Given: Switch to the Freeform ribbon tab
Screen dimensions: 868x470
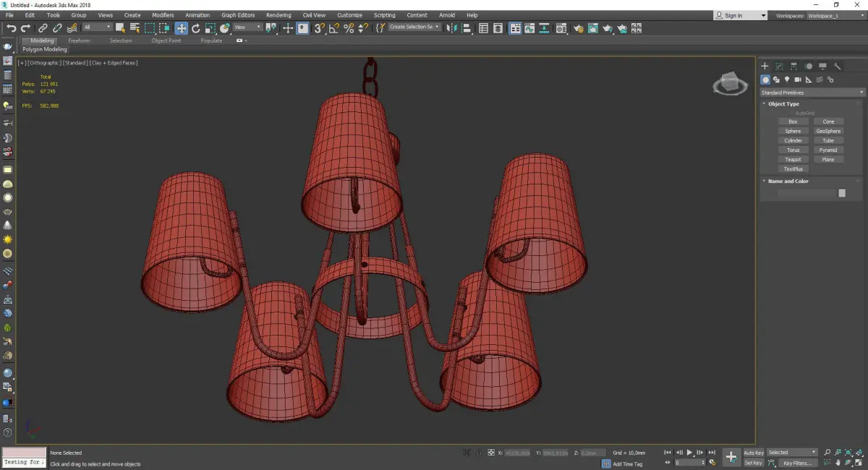Looking at the screenshot, I should pyautogui.click(x=79, y=40).
